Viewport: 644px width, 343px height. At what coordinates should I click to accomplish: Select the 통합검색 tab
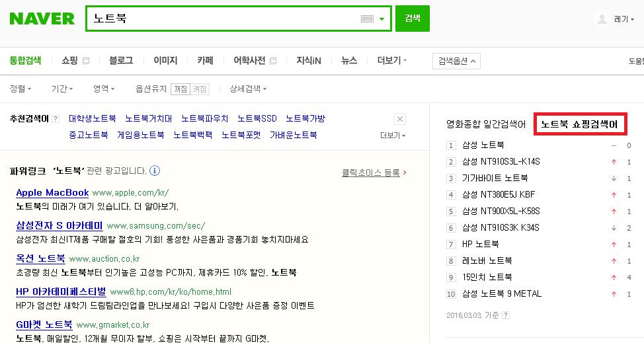(25, 60)
